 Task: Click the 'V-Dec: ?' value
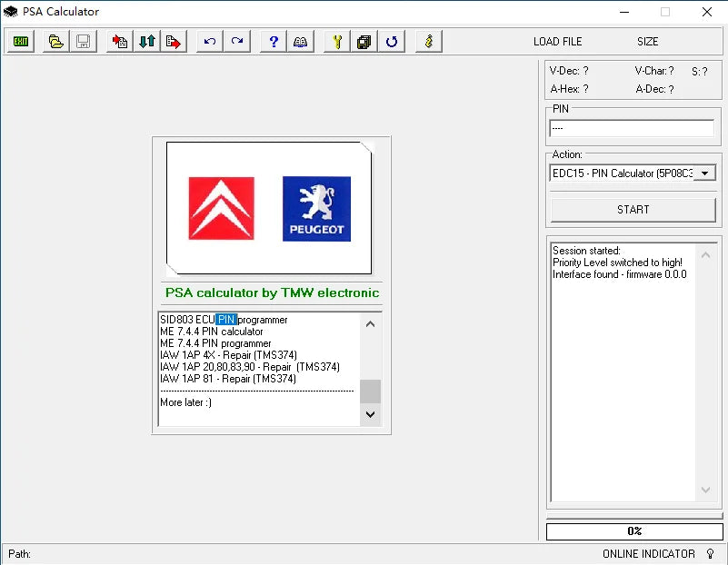pos(569,71)
